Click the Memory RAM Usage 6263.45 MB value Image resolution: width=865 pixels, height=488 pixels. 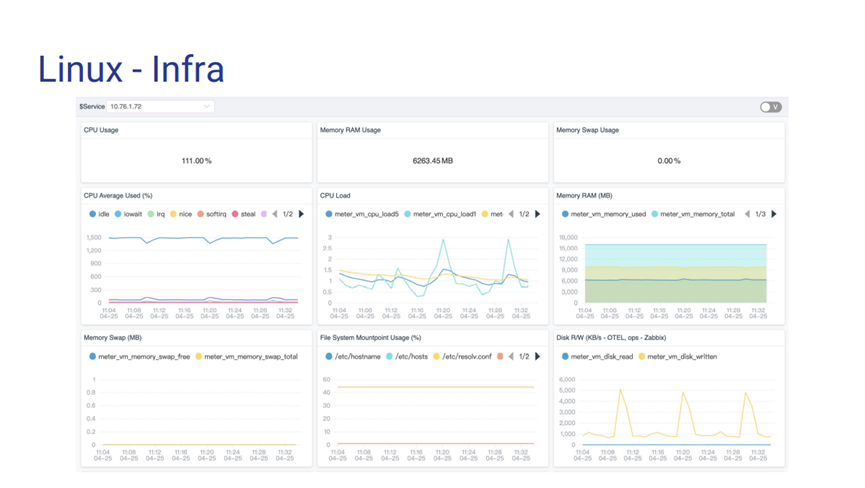(432, 160)
